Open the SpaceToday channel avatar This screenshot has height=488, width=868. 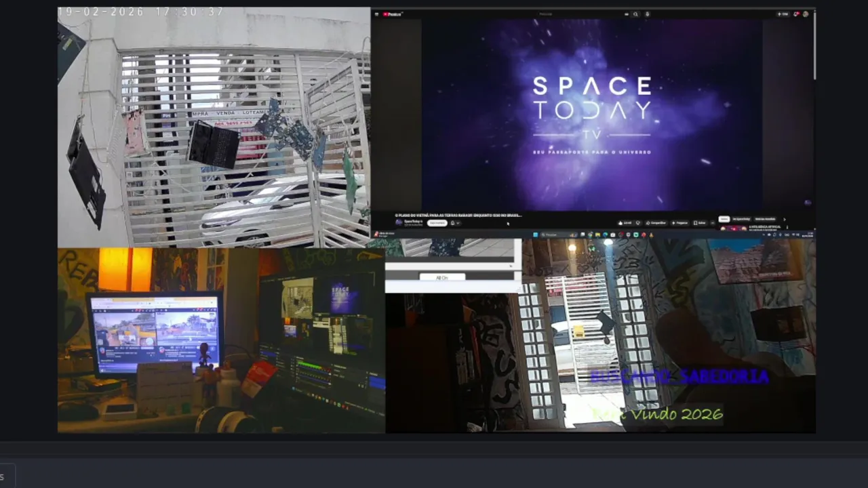399,222
